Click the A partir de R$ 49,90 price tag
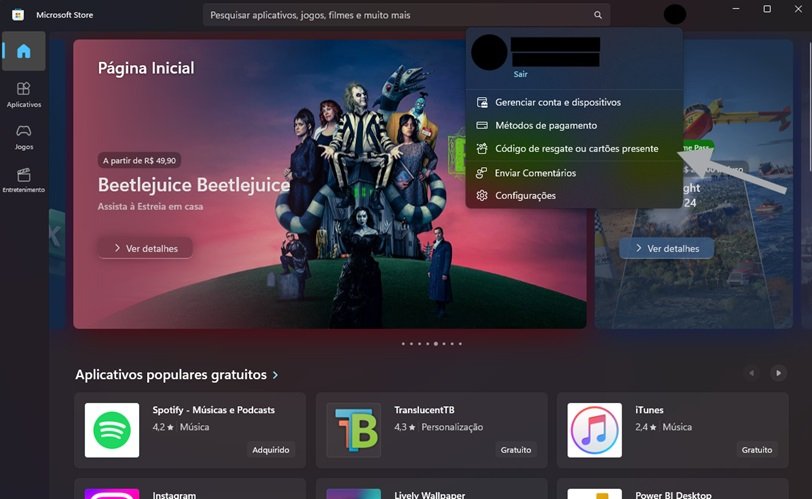 click(139, 160)
